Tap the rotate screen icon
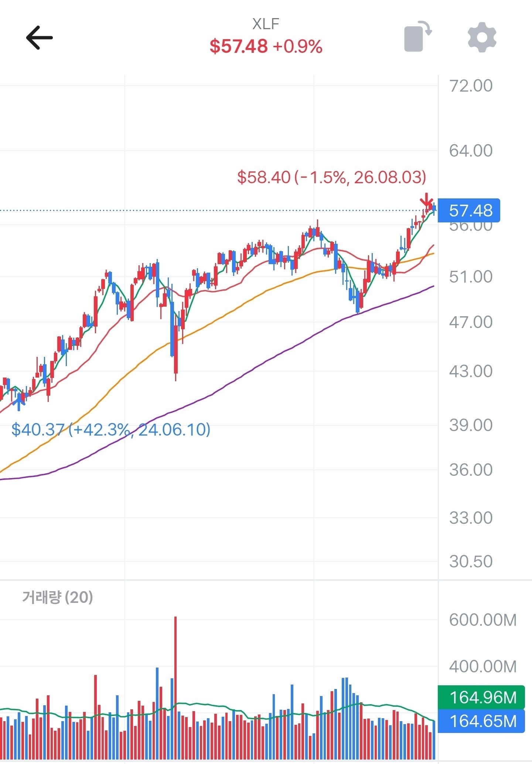Image resolution: width=532 pixels, height=764 pixels. click(418, 37)
